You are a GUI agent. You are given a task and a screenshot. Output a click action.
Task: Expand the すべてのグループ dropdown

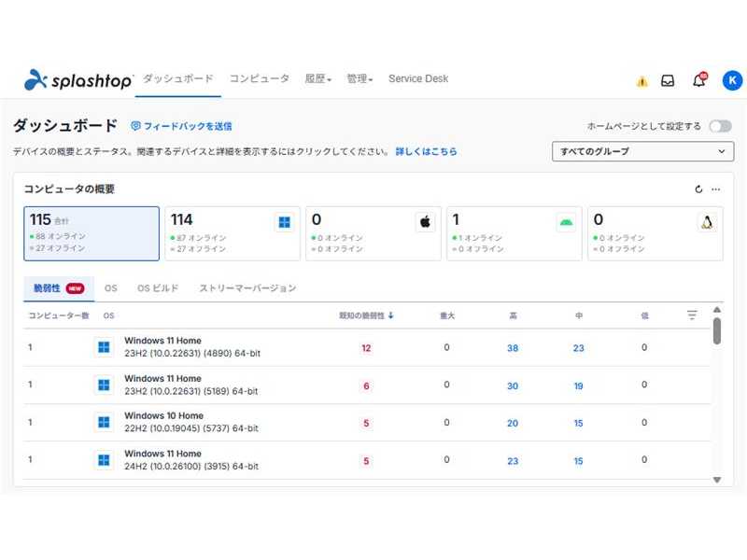[x=643, y=151]
